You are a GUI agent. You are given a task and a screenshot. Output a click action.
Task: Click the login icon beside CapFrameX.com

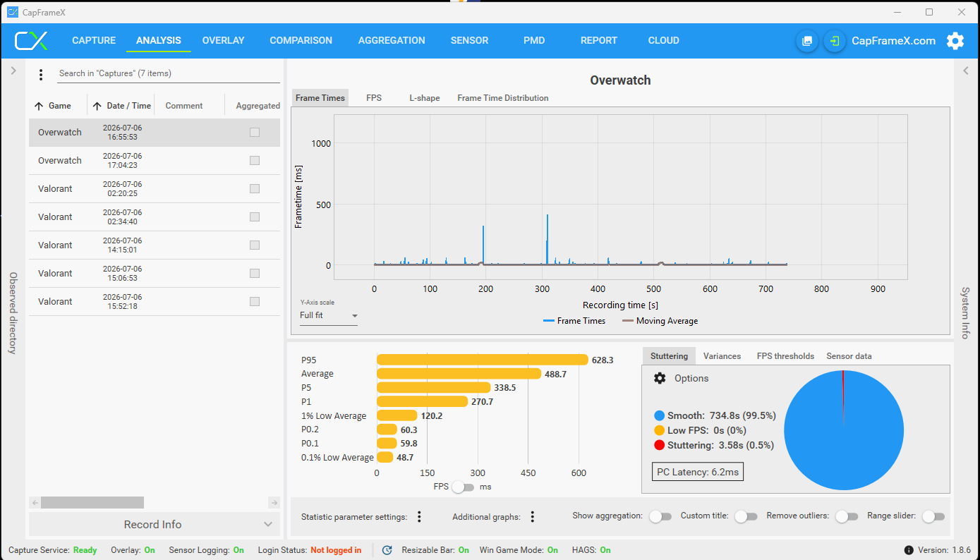[835, 41]
